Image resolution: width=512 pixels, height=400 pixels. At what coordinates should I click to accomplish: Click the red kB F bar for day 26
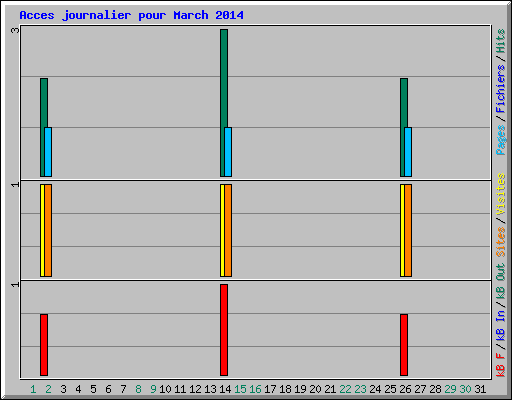tap(404, 345)
